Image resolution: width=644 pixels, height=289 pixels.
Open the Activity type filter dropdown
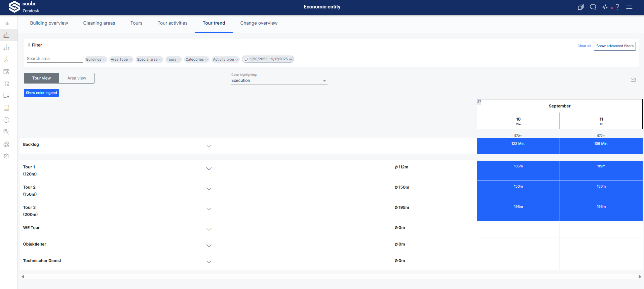click(226, 59)
